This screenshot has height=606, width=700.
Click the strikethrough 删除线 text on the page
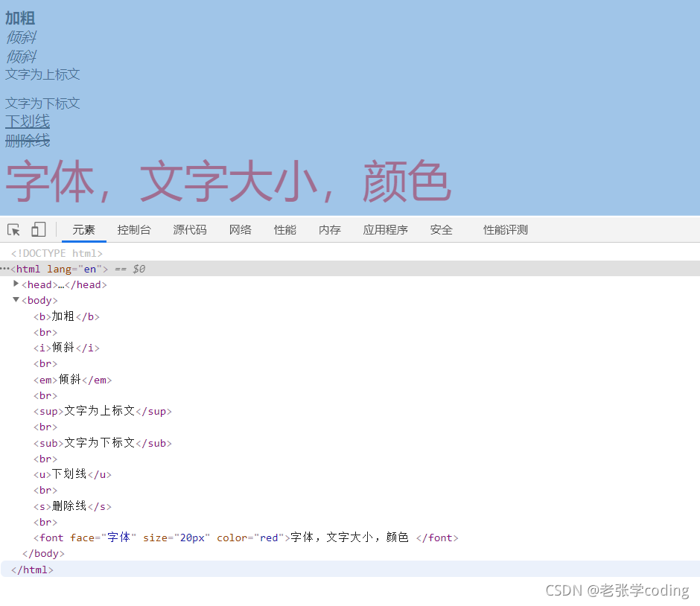(27, 140)
